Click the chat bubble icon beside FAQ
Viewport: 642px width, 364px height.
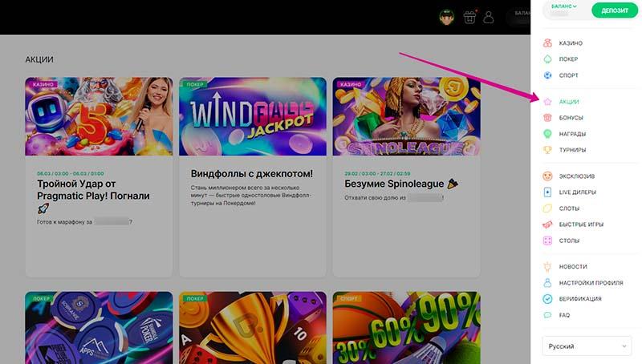[547, 315]
